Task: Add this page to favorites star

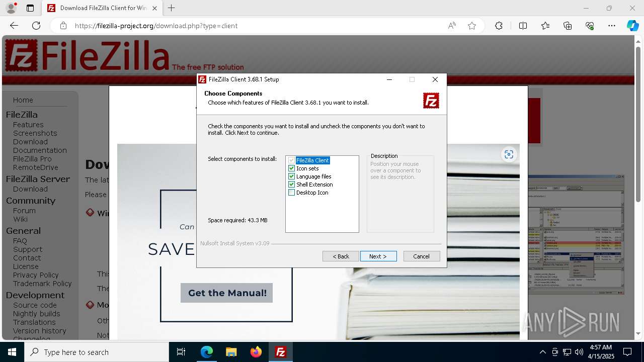Action: pos(472,26)
